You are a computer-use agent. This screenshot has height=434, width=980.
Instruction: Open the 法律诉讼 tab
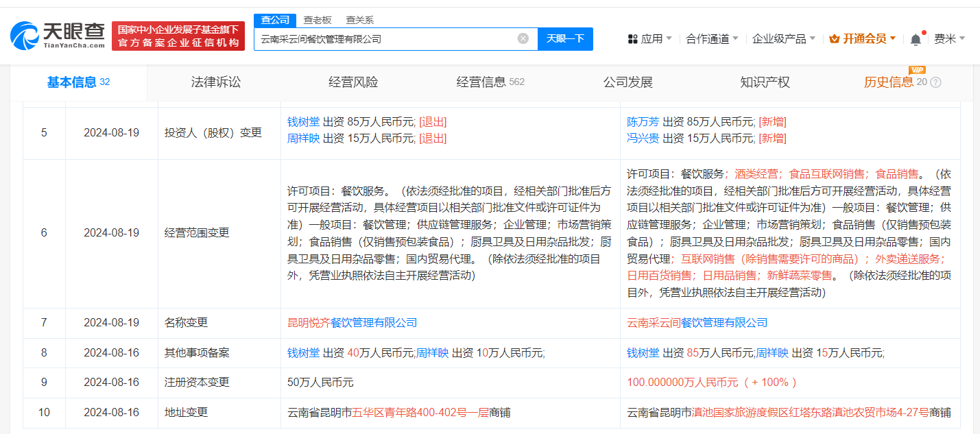pos(216,82)
